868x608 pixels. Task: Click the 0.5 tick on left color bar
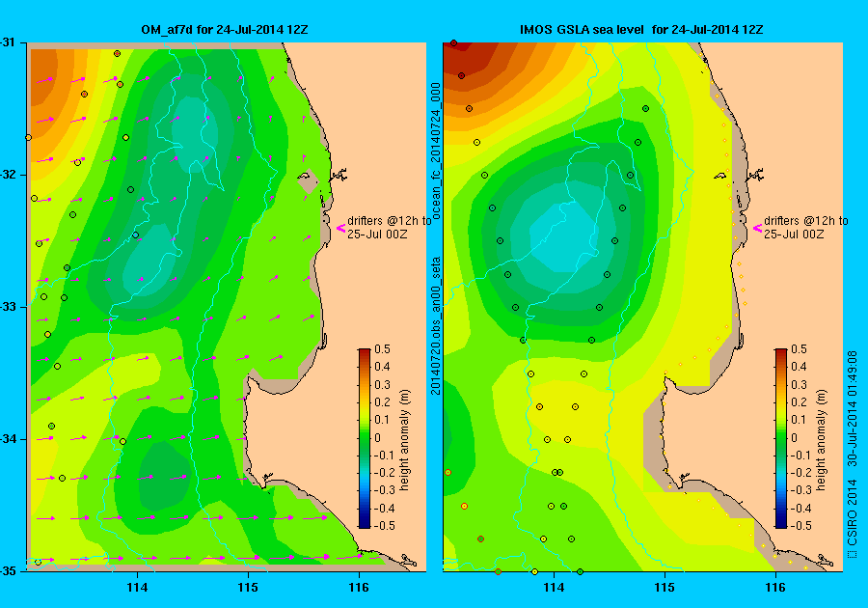click(383, 348)
